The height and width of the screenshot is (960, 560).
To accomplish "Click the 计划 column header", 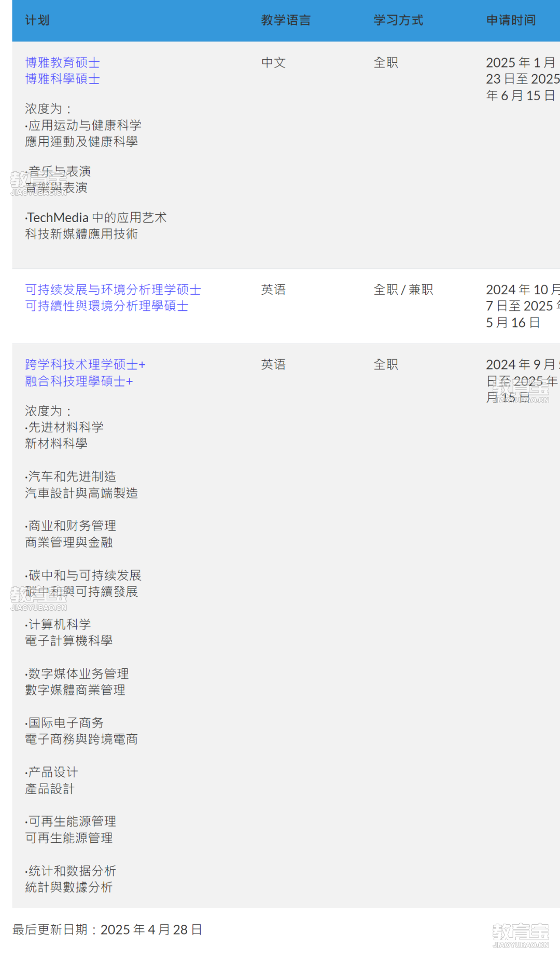I will pos(37,20).
